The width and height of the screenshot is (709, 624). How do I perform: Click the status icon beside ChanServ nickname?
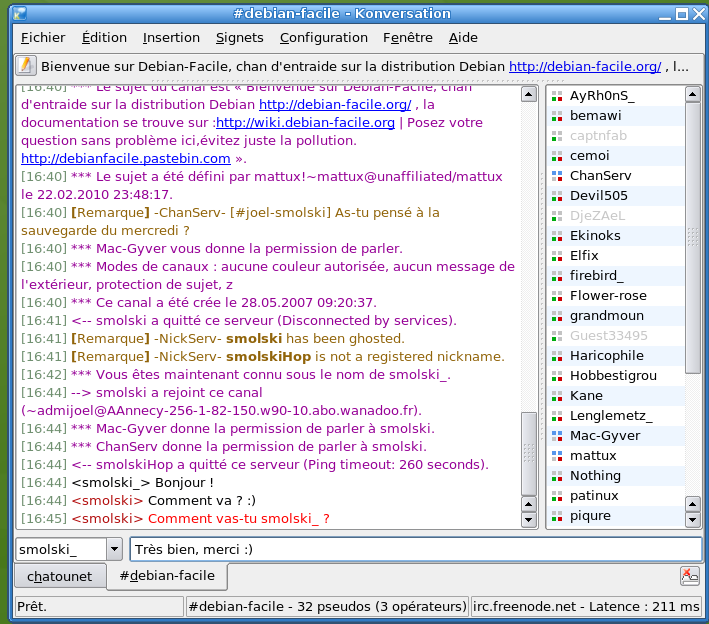pos(557,176)
